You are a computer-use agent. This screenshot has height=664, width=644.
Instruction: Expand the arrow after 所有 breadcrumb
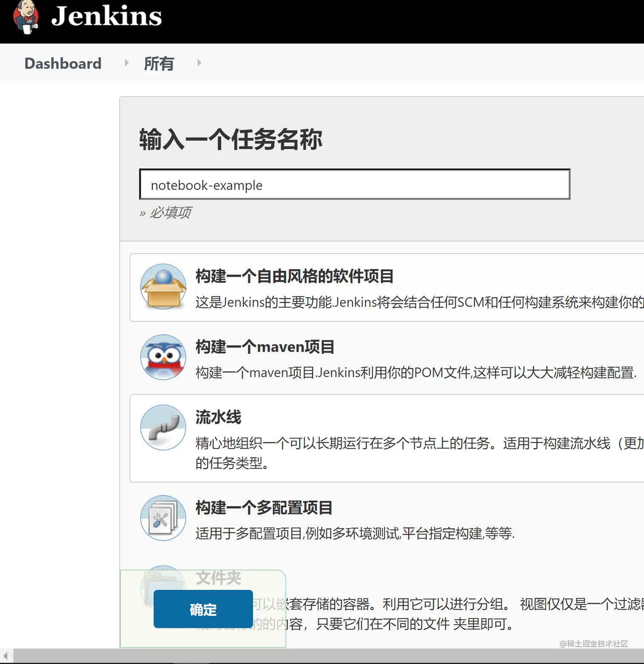click(x=199, y=63)
